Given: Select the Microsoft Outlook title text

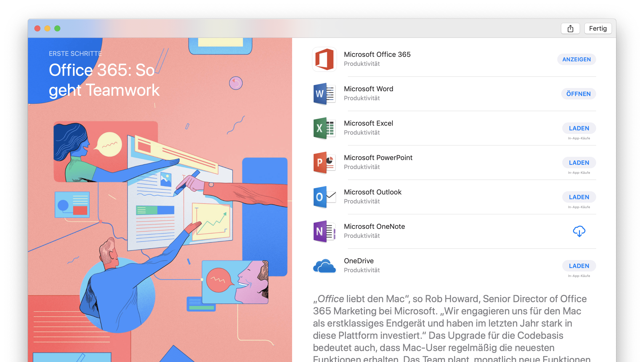Looking at the screenshot, I should (x=373, y=192).
